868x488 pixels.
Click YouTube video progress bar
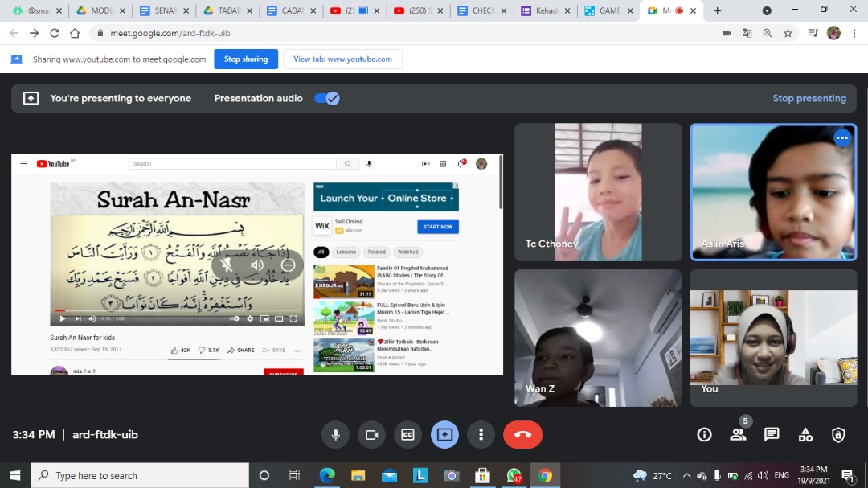(x=177, y=310)
